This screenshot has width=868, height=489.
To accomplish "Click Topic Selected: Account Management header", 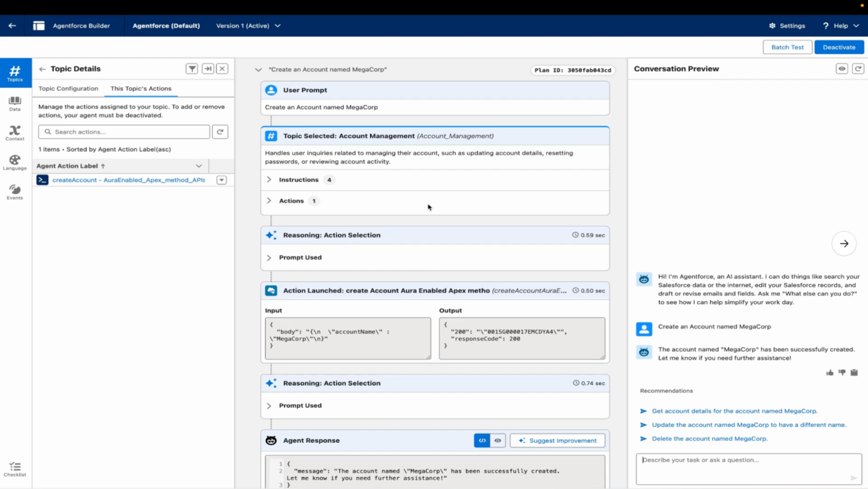I will (435, 136).
